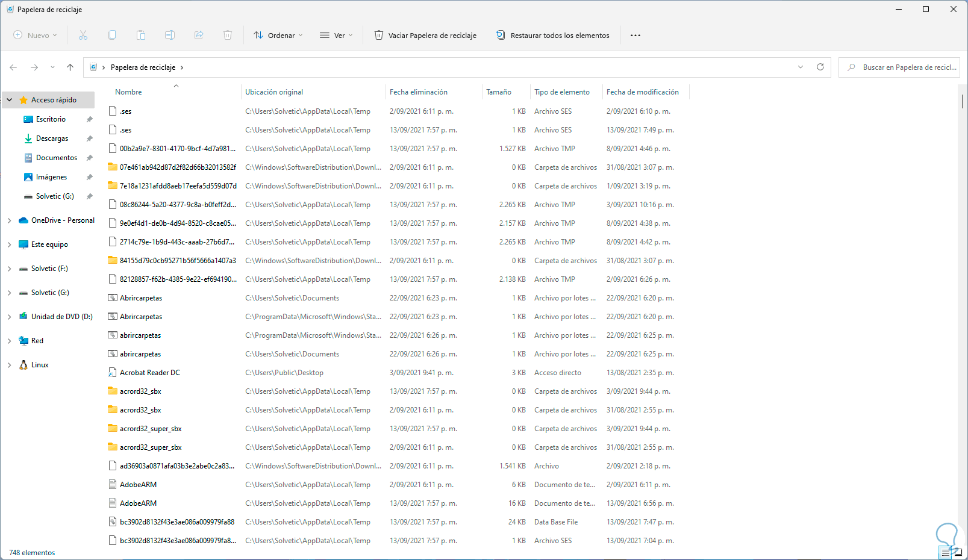Viewport: 968px width, 560px height.
Task: Select the Imágenes icon in sidebar
Action: coord(28,177)
